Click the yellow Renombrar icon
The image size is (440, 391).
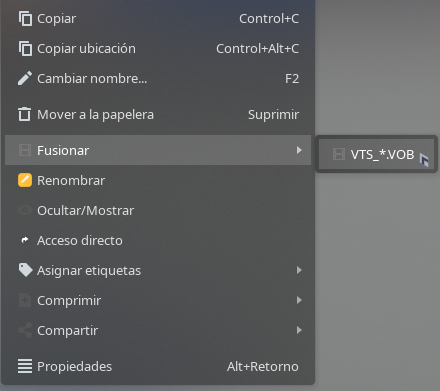(x=25, y=180)
